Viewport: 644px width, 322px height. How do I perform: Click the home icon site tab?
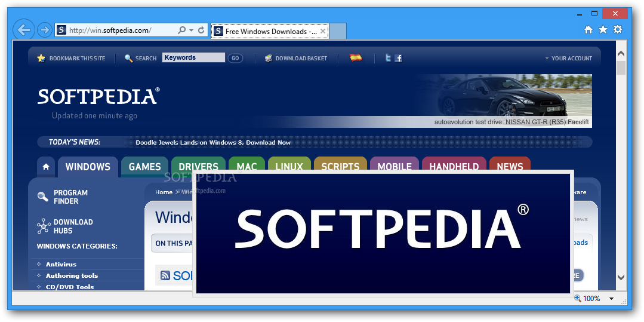click(x=46, y=167)
